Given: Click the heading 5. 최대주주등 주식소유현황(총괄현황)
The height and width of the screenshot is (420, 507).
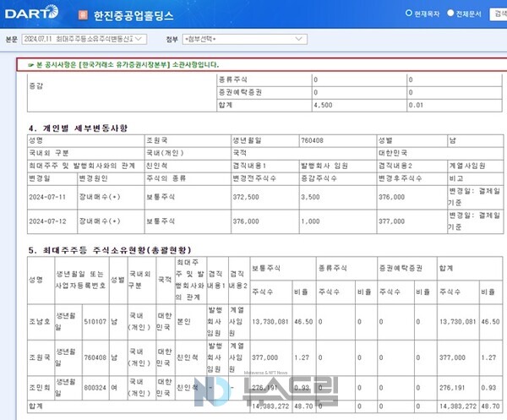Looking at the screenshot, I should [110, 250].
